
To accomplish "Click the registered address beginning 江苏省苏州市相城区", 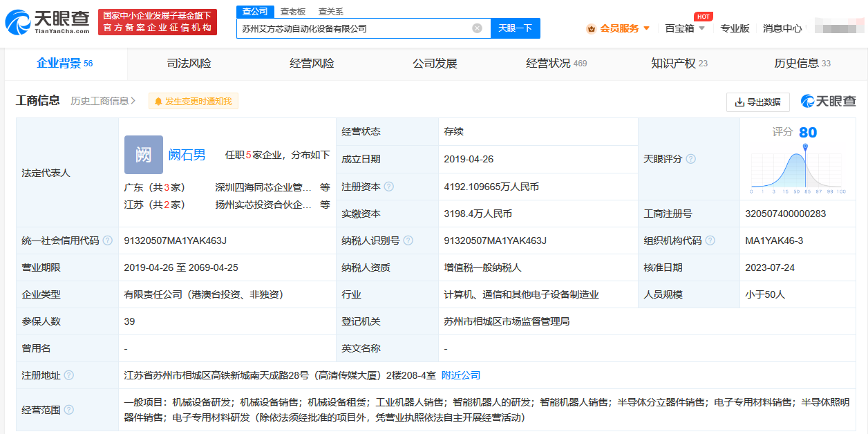I will pos(280,375).
